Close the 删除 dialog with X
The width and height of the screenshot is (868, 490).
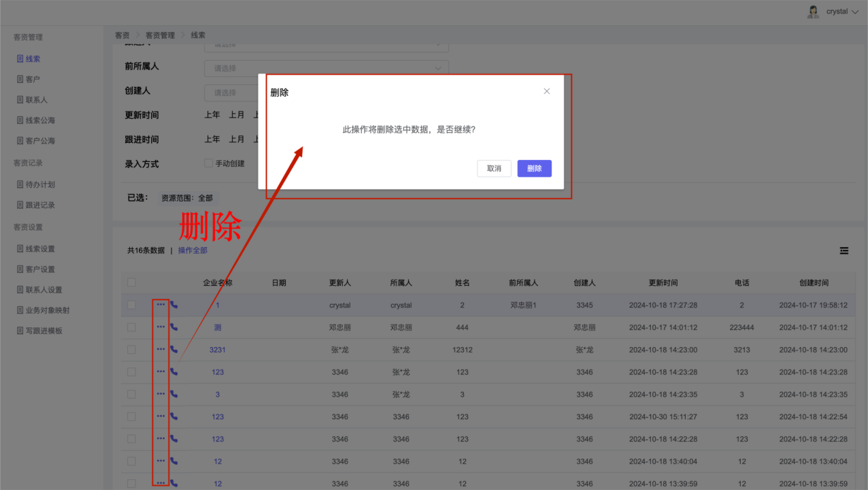coord(546,91)
